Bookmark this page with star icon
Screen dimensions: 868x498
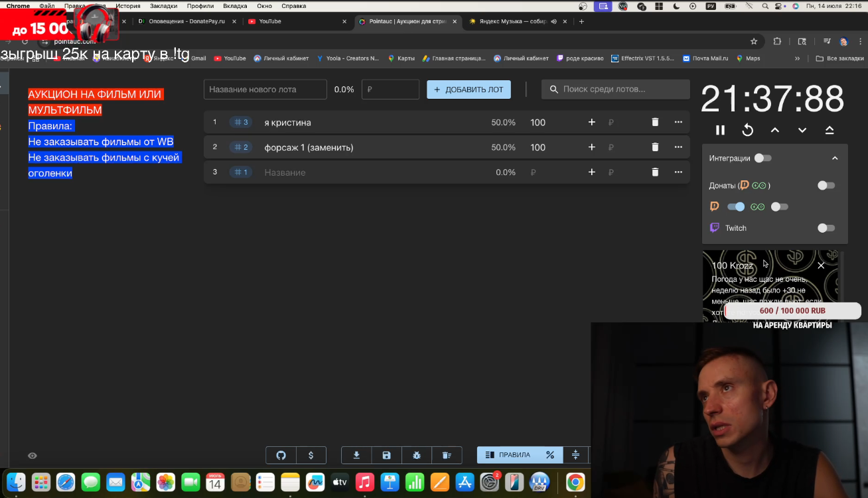[754, 41]
